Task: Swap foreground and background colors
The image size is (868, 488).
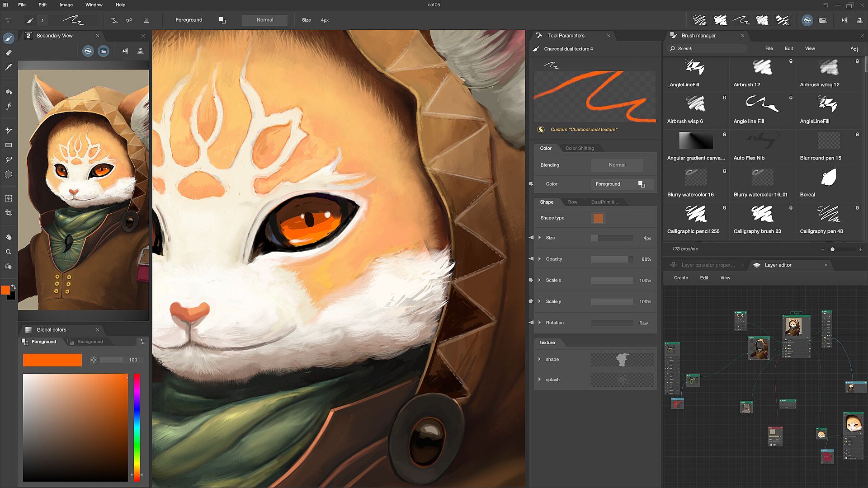Action: coord(14,287)
